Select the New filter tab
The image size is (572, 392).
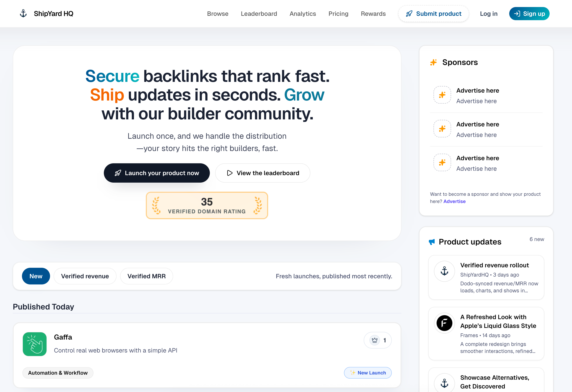pyautogui.click(x=36, y=276)
